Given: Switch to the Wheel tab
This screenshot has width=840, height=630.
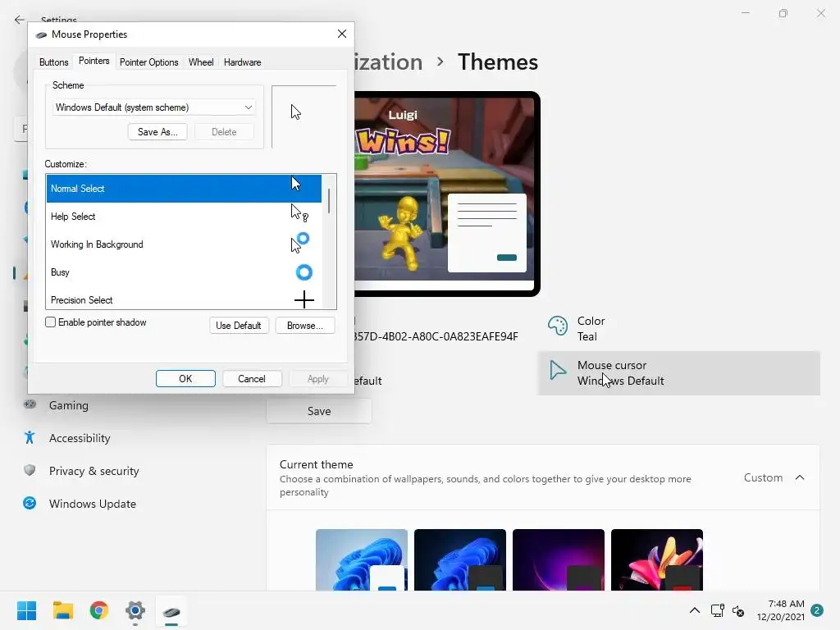Looking at the screenshot, I should tap(201, 62).
